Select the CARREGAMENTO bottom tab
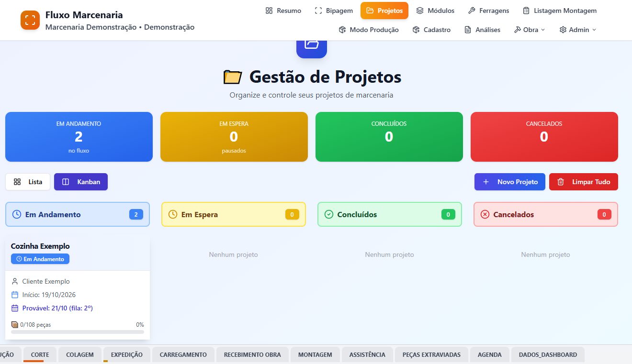 183,354
